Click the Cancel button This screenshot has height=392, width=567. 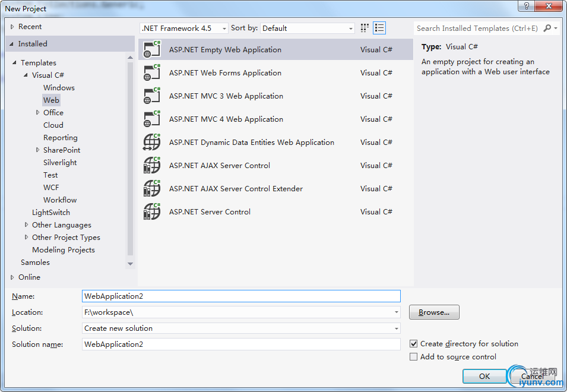(533, 376)
